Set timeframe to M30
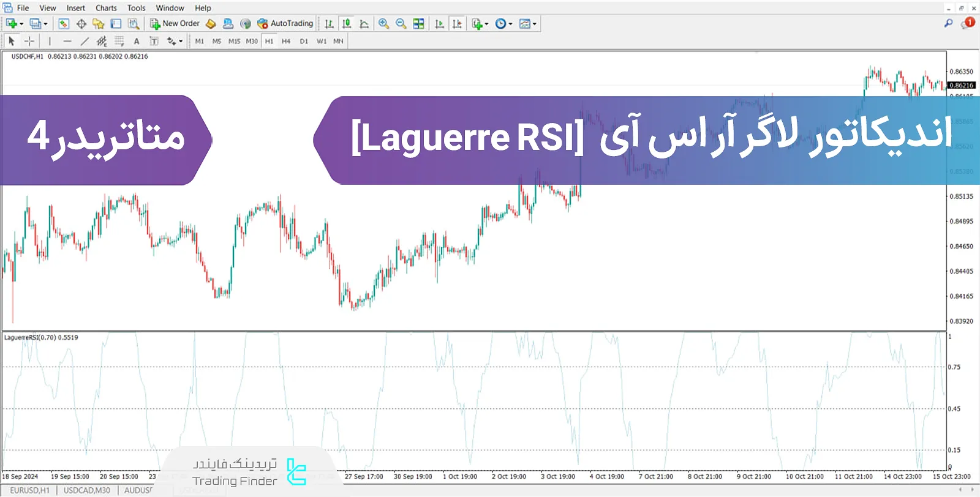980x497 pixels. [252, 41]
